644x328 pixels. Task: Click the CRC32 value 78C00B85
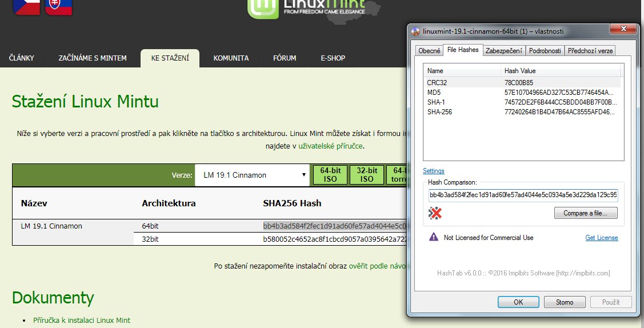click(519, 82)
